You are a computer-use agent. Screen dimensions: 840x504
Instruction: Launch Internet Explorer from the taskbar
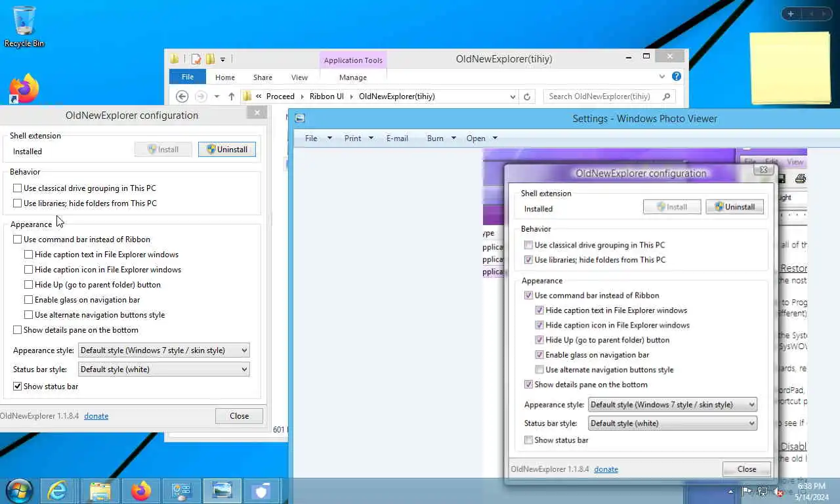(57, 491)
